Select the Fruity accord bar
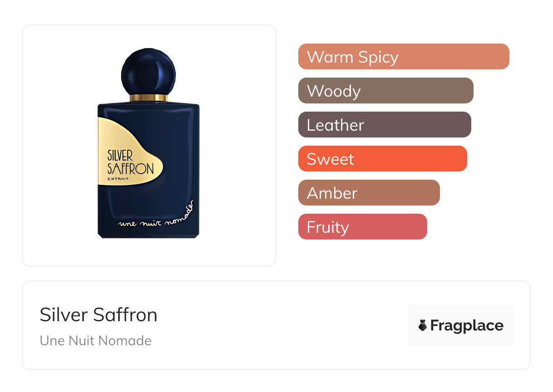This screenshot has height=392, width=553. tap(363, 227)
